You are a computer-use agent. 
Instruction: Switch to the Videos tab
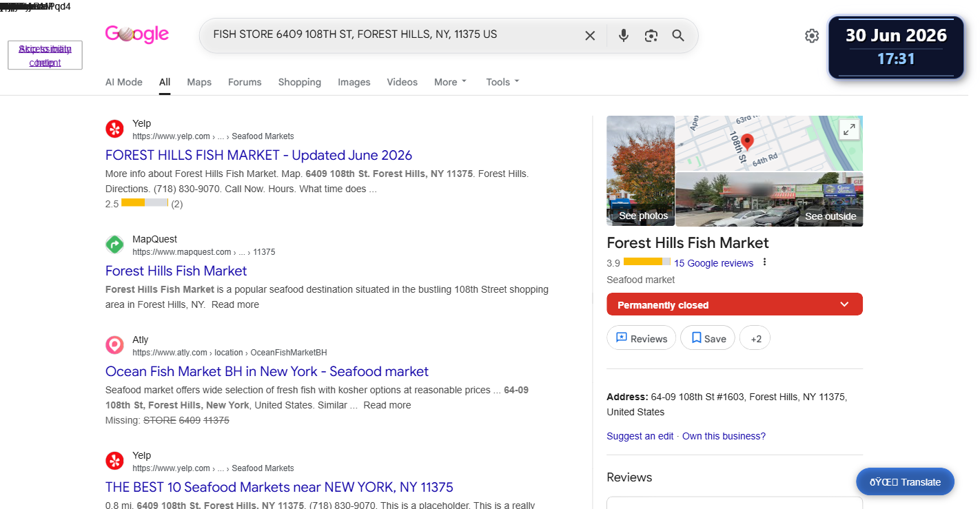click(402, 82)
